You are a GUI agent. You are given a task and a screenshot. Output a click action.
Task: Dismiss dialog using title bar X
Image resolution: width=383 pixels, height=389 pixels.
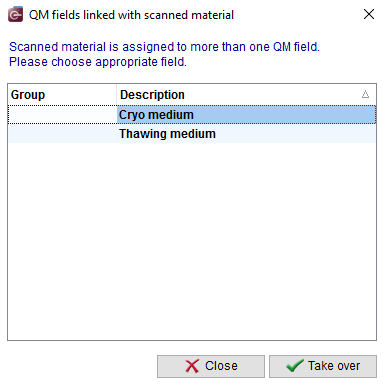click(369, 14)
